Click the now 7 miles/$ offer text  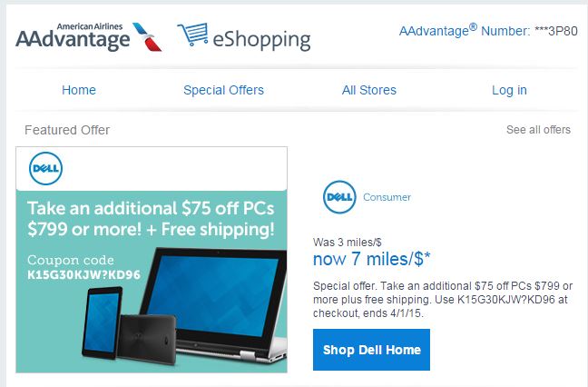coord(372,259)
